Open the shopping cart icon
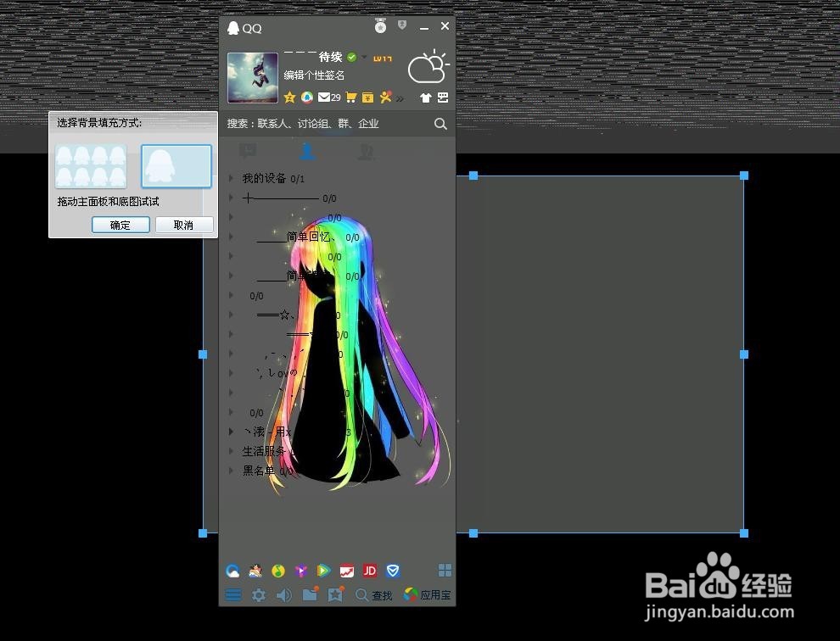The height and width of the screenshot is (641, 840). pyautogui.click(x=351, y=98)
